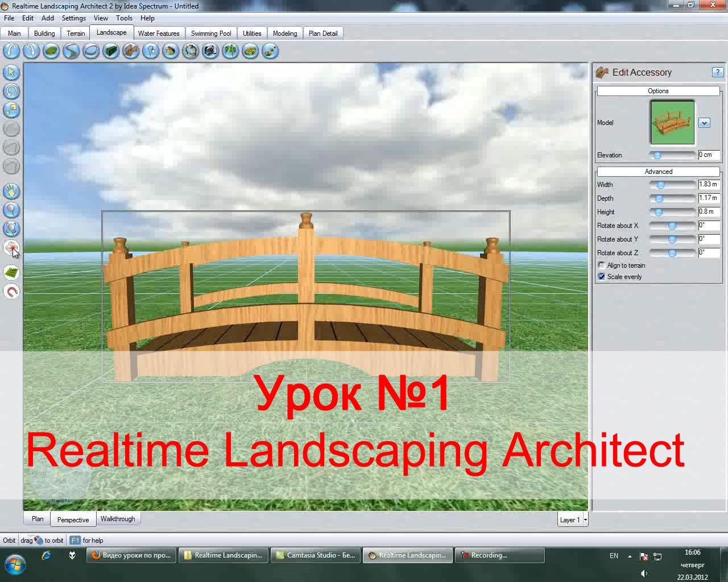Switch to the Terrain tab

(x=76, y=34)
